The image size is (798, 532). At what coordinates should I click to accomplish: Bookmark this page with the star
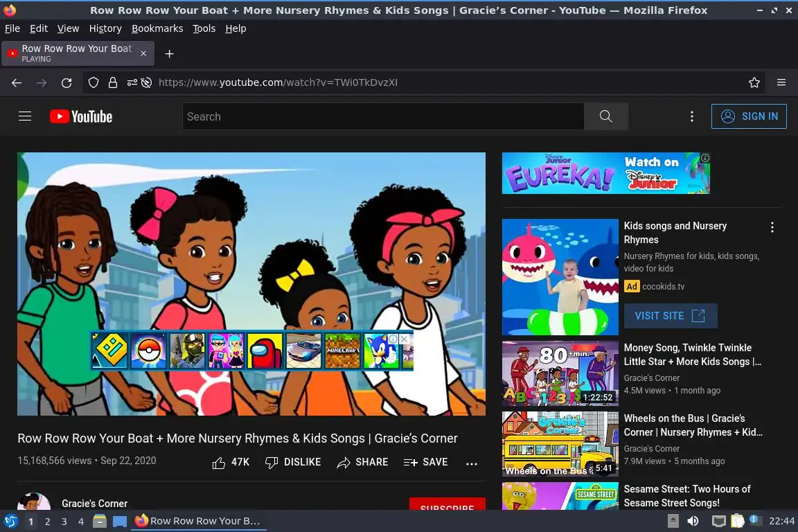[754, 82]
